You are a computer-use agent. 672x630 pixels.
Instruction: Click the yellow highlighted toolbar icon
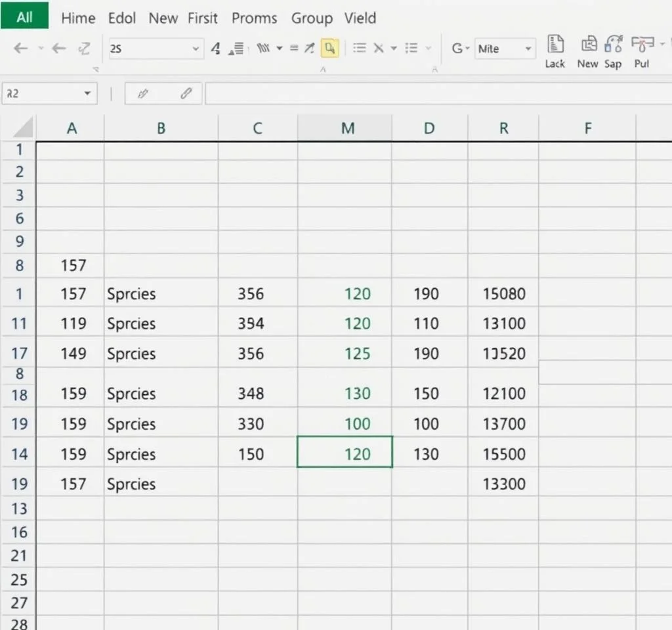pyautogui.click(x=330, y=48)
